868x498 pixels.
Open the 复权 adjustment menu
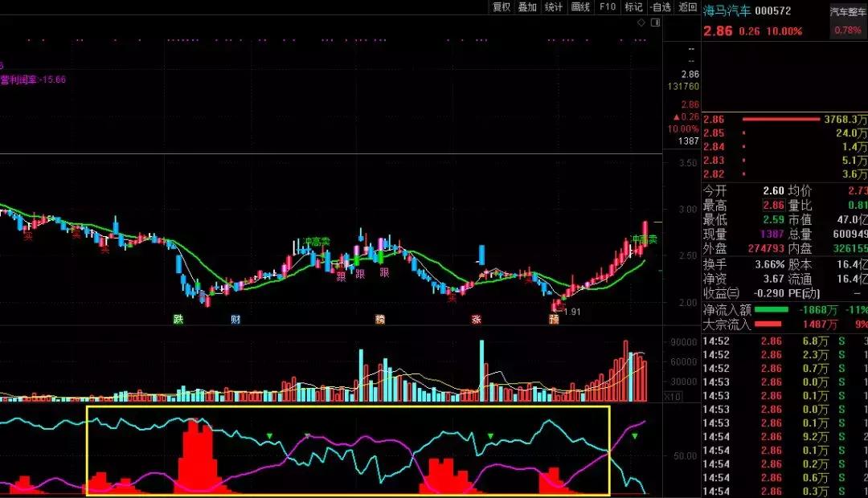tap(502, 6)
